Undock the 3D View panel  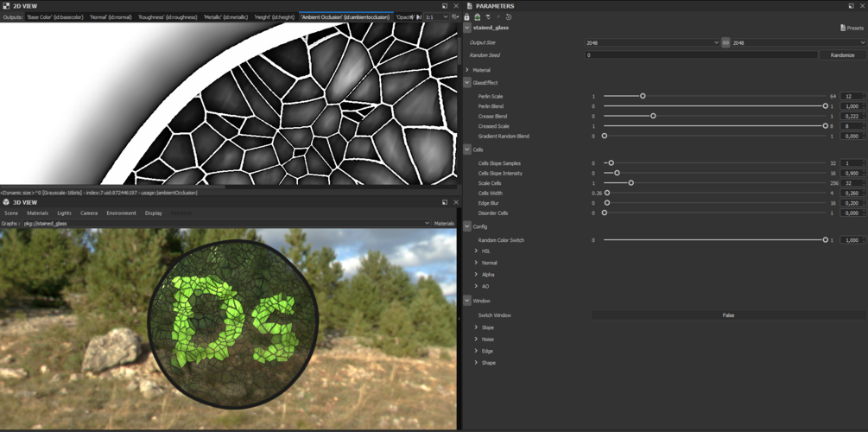point(445,202)
